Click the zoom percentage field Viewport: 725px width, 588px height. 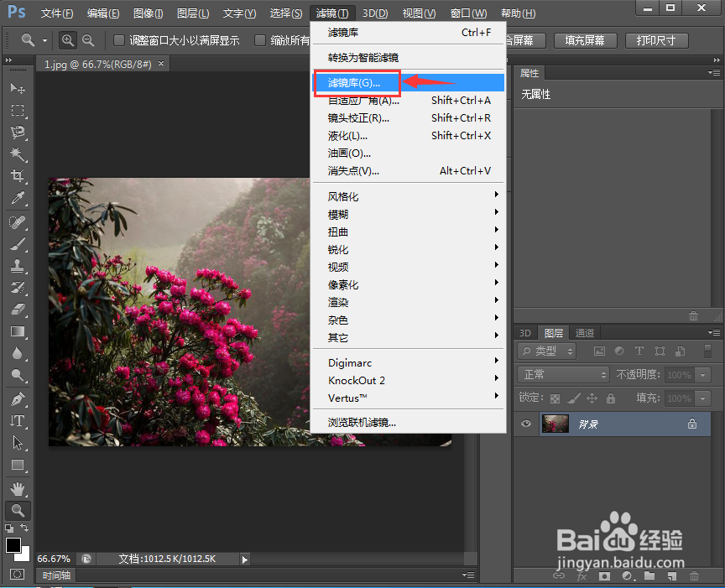55,559
